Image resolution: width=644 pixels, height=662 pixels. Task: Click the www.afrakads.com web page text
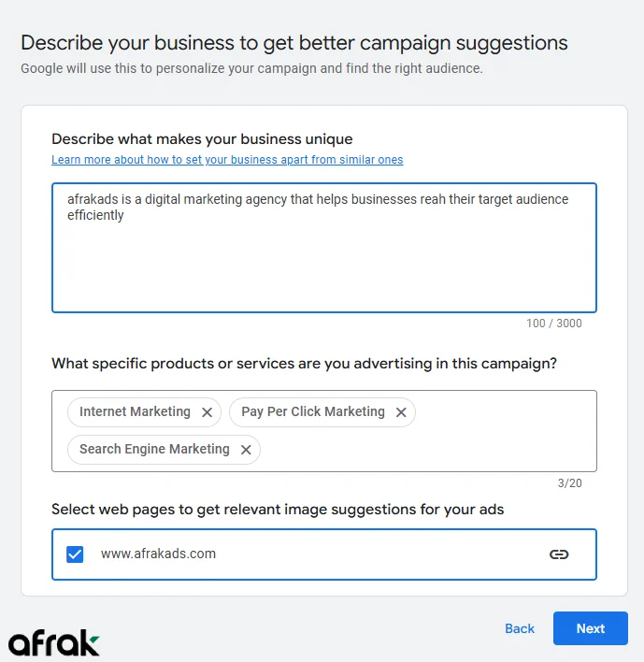coord(158,554)
